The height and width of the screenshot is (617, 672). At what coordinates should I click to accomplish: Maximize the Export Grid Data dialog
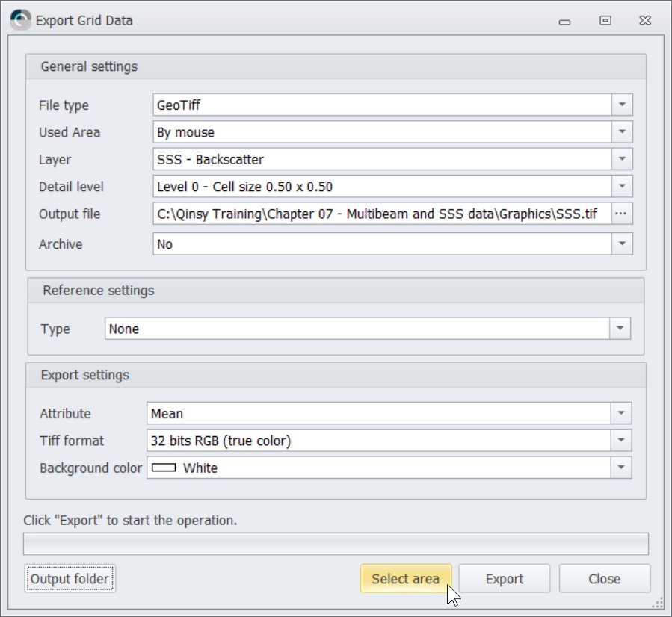click(605, 21)
